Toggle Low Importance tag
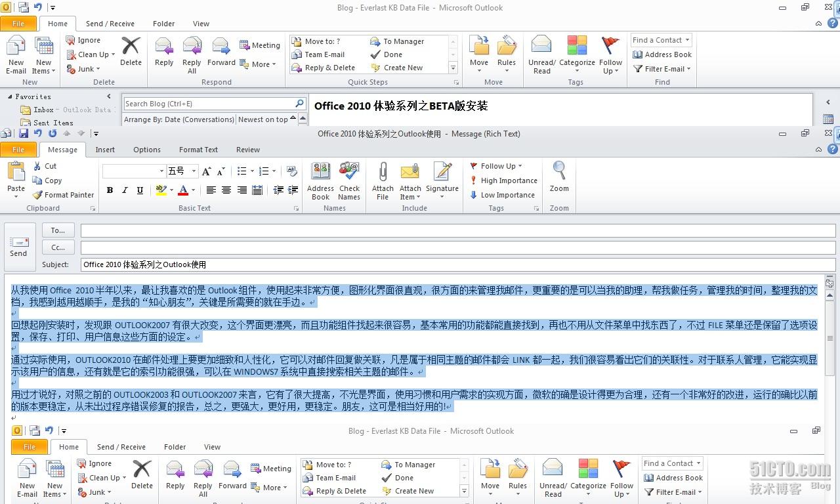Viewport: 840px width, 504px height. [502, 195]
